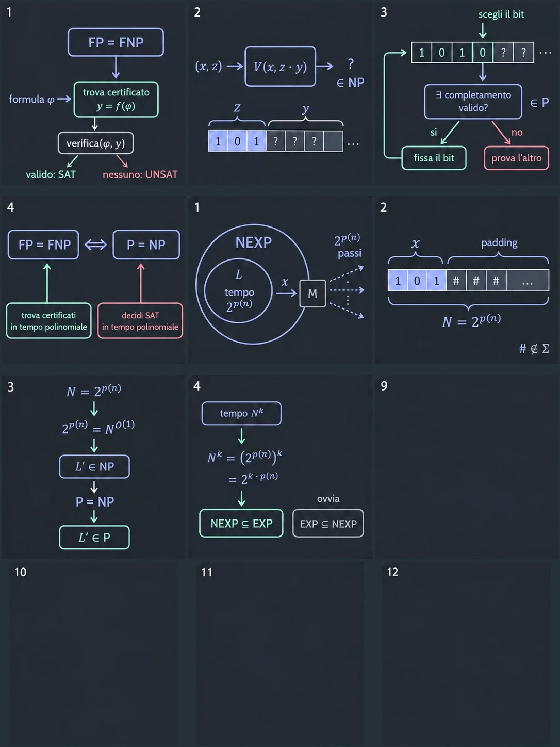Click the 'fissa il bit' box
The height and width of the screenshot is (747, 560).
434,158
